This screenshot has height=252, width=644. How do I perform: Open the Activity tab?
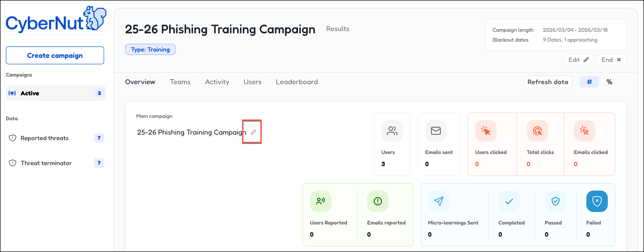point(217,82)
